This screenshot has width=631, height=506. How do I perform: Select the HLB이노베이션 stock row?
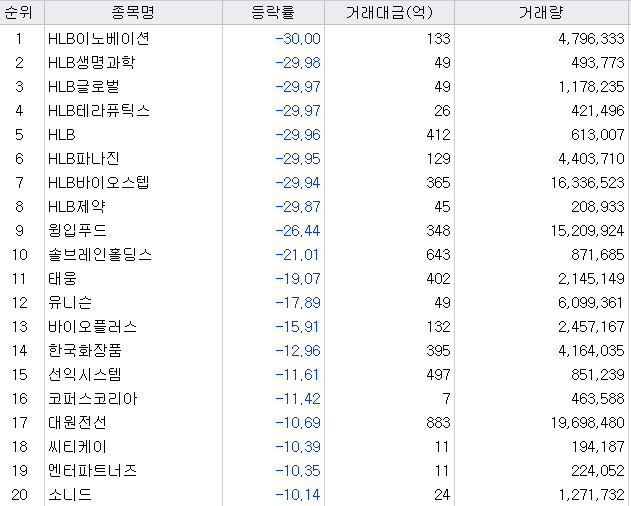pos(316,39)
